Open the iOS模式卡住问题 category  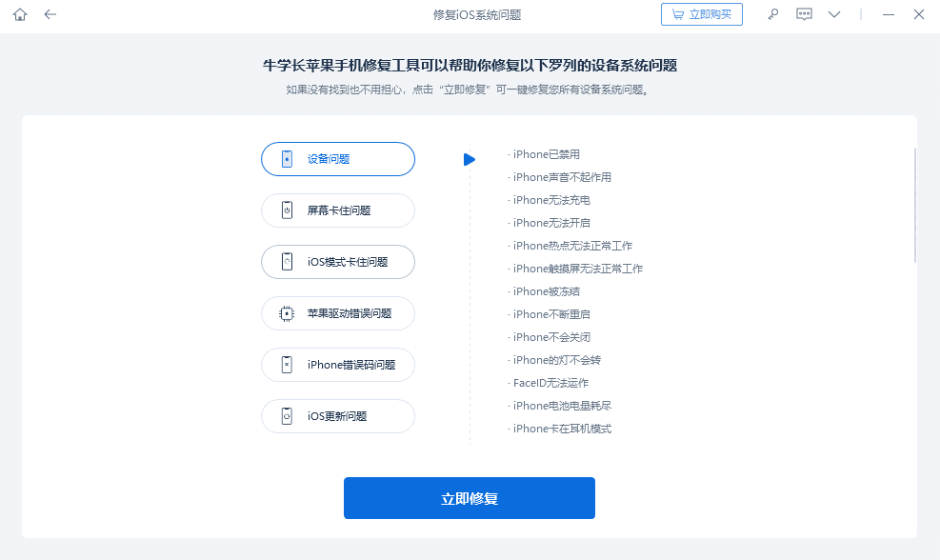pyautogui.click(x=338, y=262)
